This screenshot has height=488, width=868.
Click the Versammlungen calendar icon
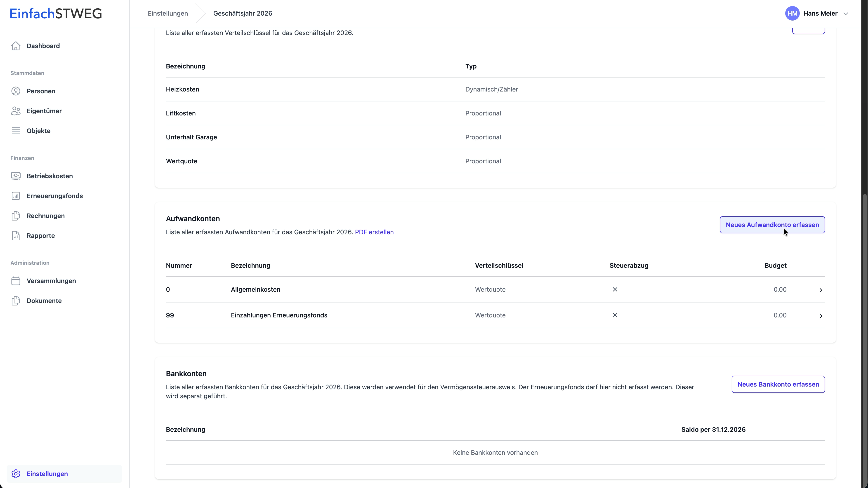coord(16,281)
